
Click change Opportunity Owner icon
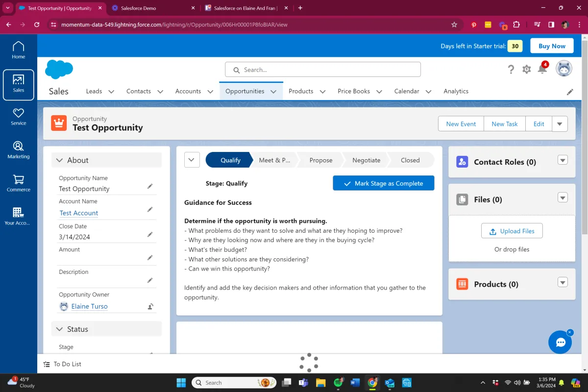150,306
